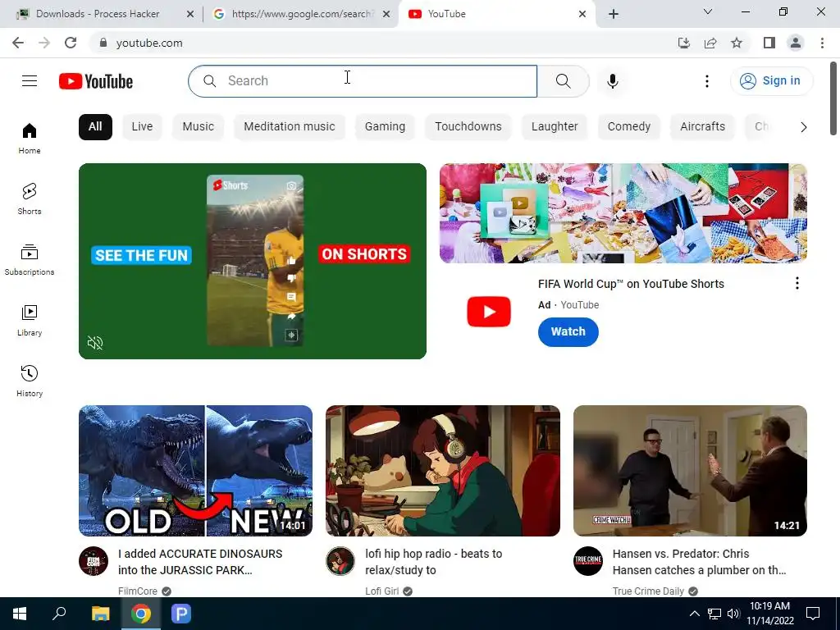Focus the YouTube search input field
The height and width of the screenshot is (630, 840).
point(363,81)
